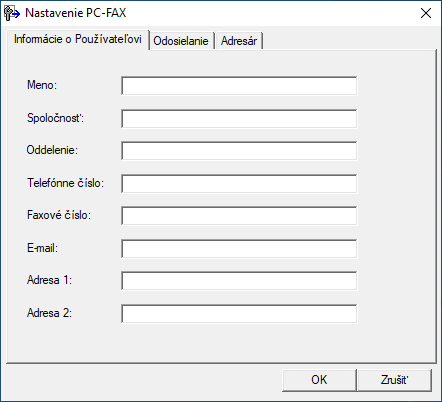
Task: Focus the Meno input field
Action: click(x=239, y=86)
